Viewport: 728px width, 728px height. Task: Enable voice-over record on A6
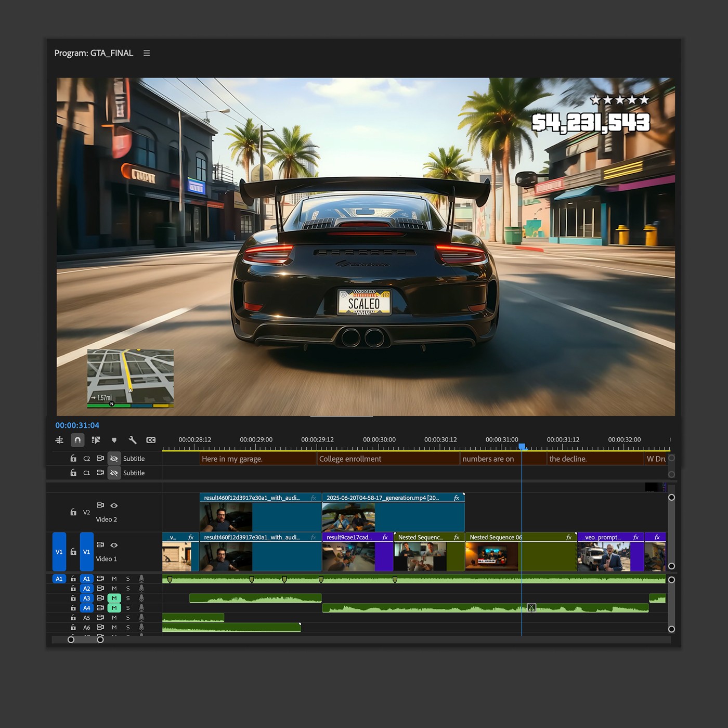click(x=141, y=628)
